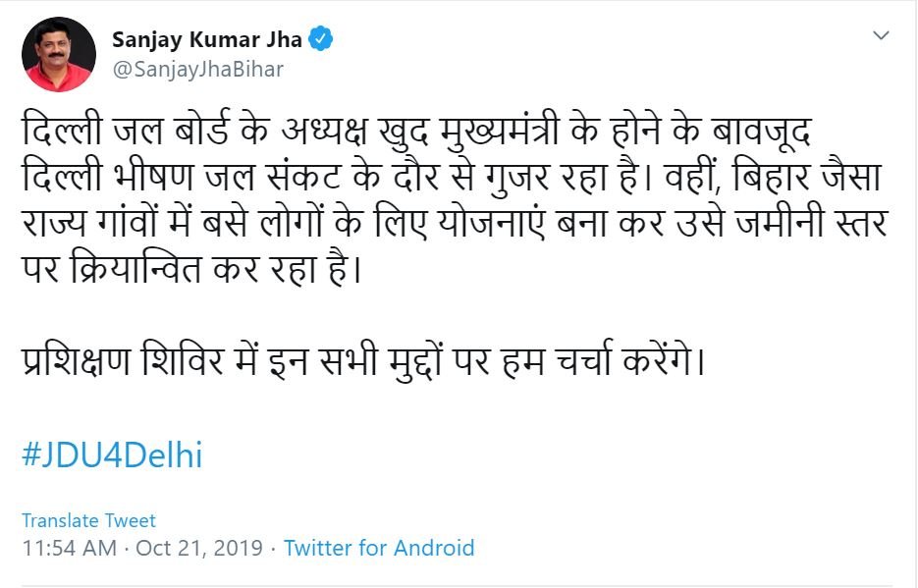Click the Translate Tweet link
This screenshot has width=918, height=588.
(88, 520)
